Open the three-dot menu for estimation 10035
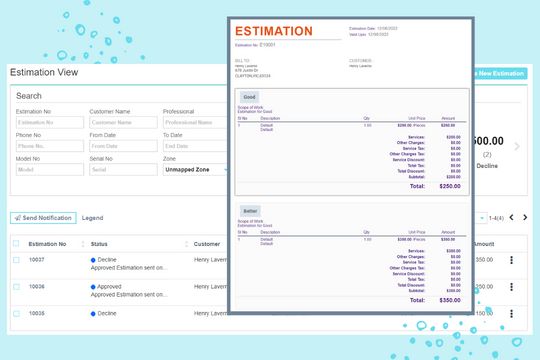The height and width of the screenshot is (360, 540). [511, 313]
